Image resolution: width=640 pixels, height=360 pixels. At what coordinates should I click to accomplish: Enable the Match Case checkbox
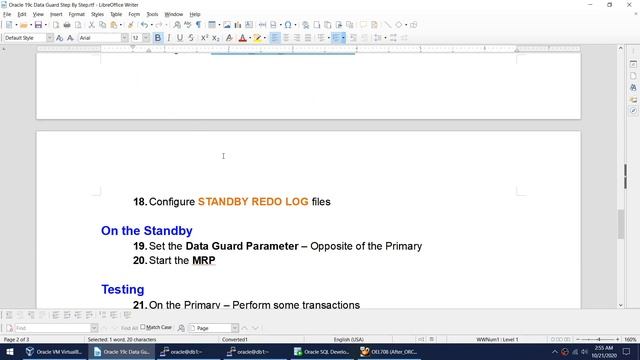click(x=143, y=327)
